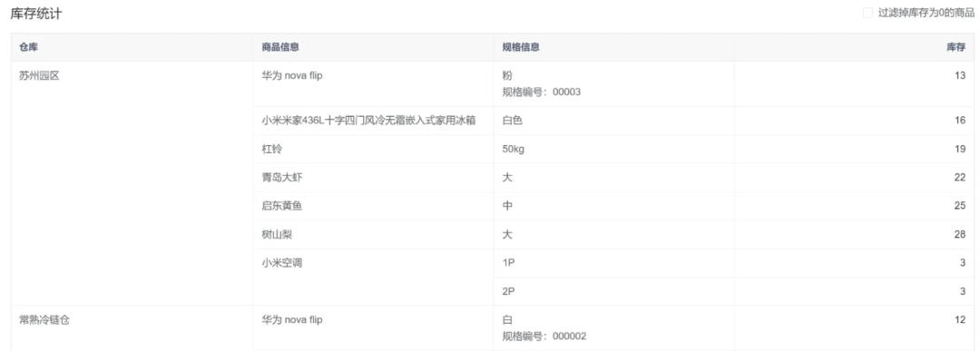The height and width of the screenshot is (351, 980).
Task: Enable the 过滤掉库存为0的商品 checkbox
Action: pos(867,13)
